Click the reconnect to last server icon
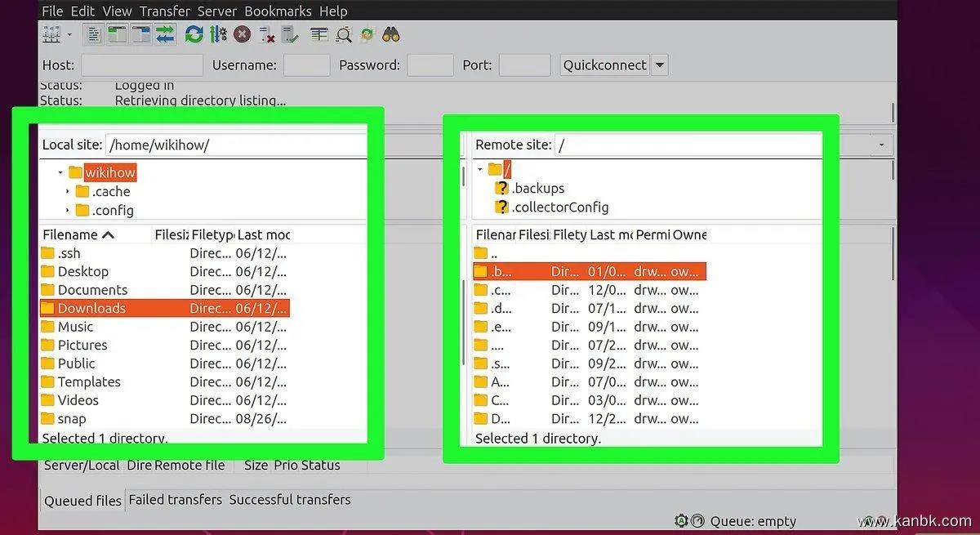The height and width of the screenshot is (535, 980). pyautogui.click(x=290, y=34)
